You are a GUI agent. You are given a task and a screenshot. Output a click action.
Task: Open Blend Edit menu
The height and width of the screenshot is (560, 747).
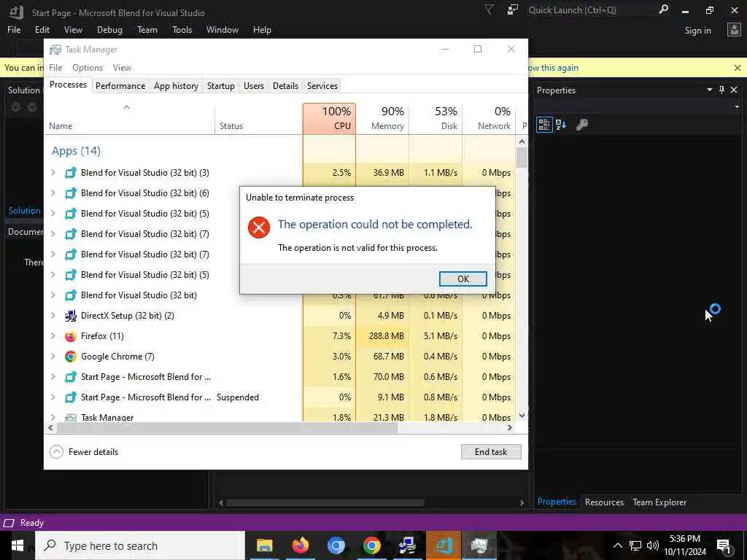click(x=42, y=29)
